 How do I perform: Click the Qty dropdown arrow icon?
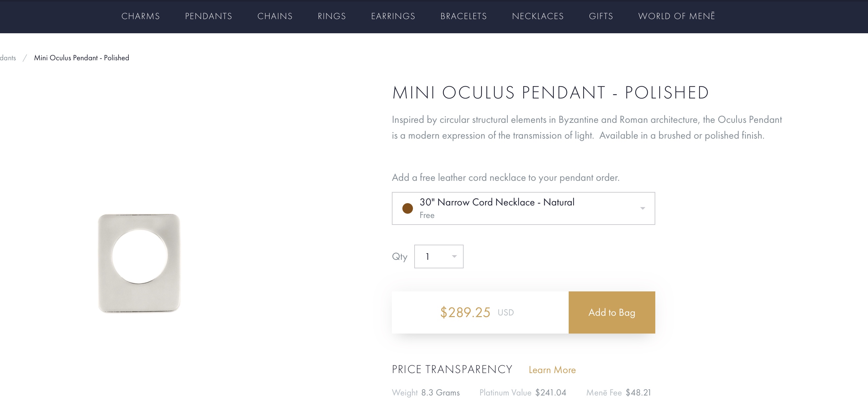pos(454,256)
